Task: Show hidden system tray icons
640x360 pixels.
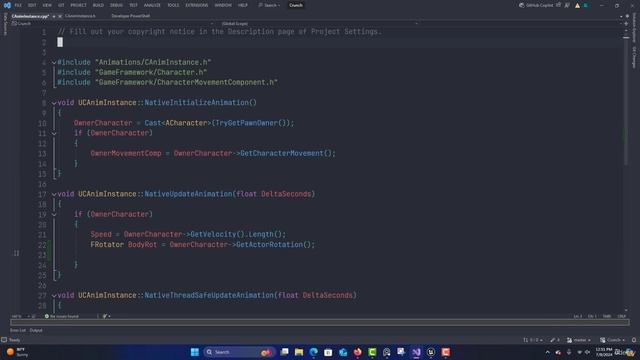Action: point(548,352)
